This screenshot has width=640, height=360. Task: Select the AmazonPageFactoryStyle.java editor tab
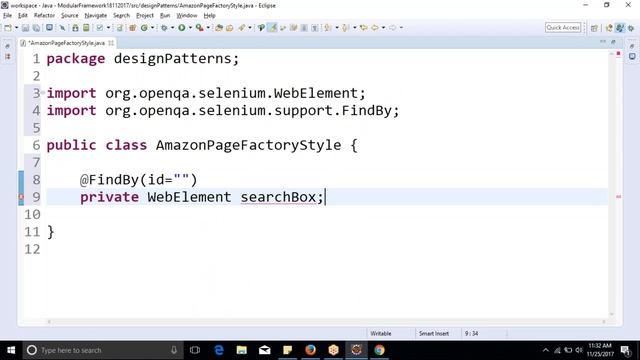(67, 43)
